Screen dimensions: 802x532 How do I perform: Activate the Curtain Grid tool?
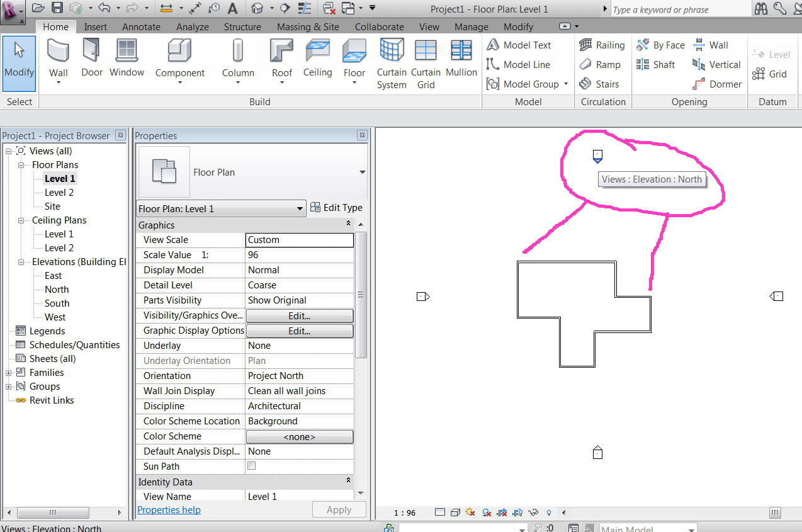point(426,64)
